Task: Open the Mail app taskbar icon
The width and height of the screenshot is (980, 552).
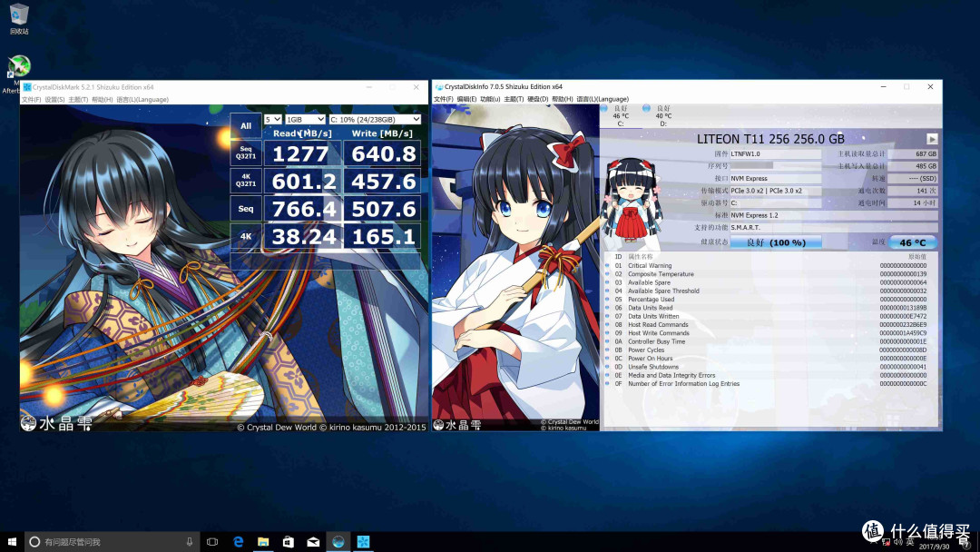Action: tap(313, 541)
